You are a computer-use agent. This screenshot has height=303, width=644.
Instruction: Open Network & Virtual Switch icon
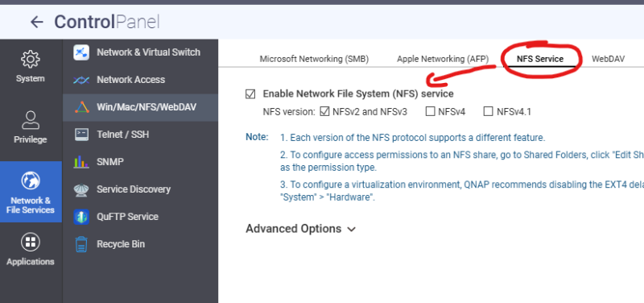pos(81,52)
